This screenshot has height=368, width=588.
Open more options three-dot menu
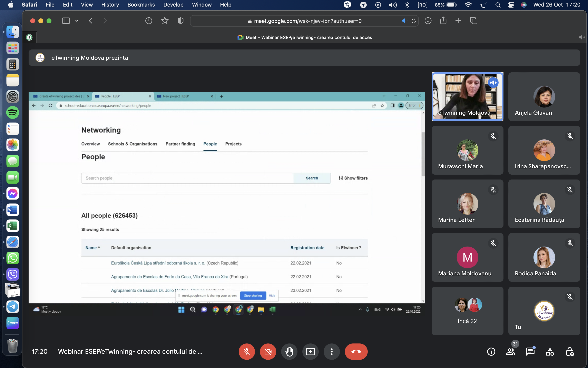[332, 351]
